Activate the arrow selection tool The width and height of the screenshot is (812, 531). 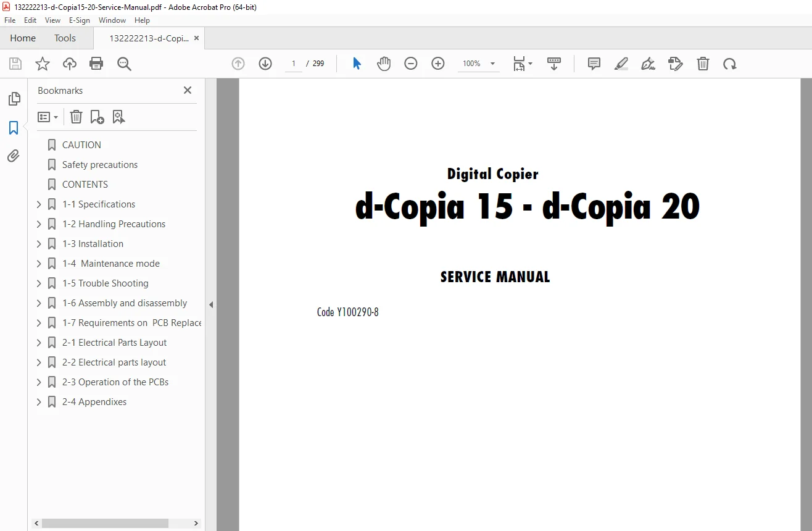pos(357,64)
